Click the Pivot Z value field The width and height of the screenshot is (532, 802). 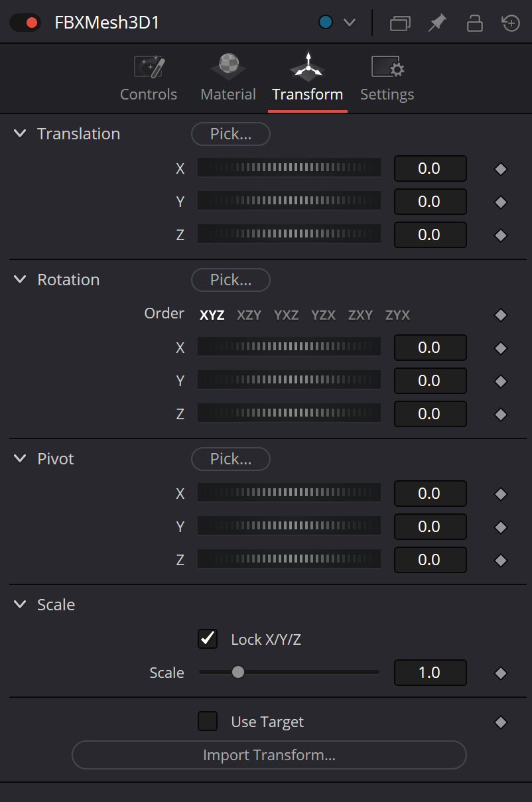(431, 560)
